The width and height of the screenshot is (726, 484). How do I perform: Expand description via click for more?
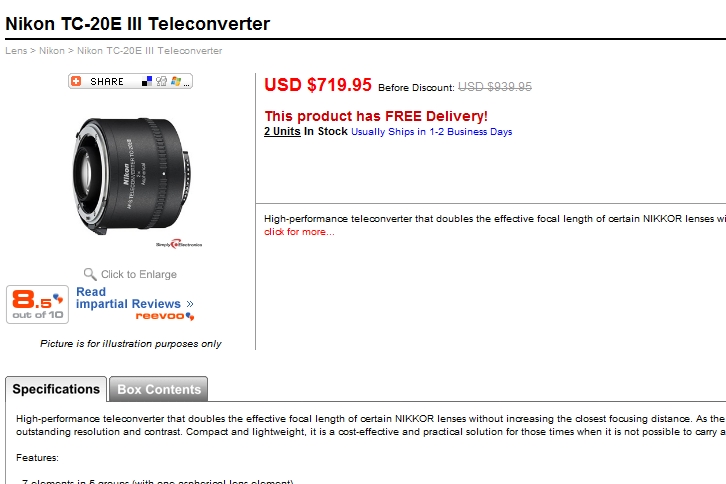point(299,232)
